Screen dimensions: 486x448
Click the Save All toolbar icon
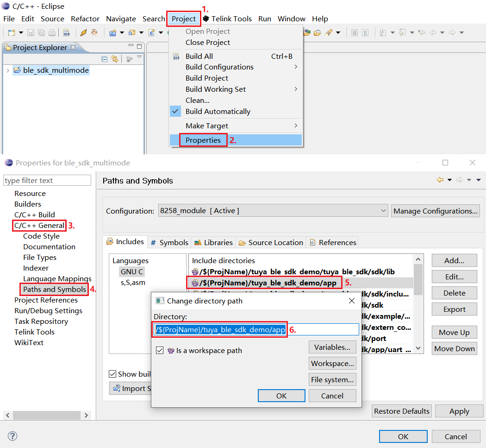(x=41, y=32)
